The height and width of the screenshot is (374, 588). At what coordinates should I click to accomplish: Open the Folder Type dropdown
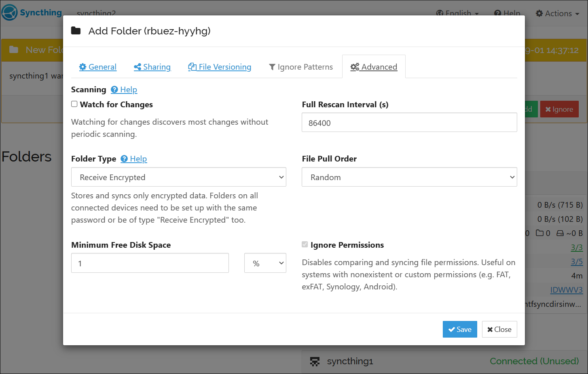tap(179, 177)
